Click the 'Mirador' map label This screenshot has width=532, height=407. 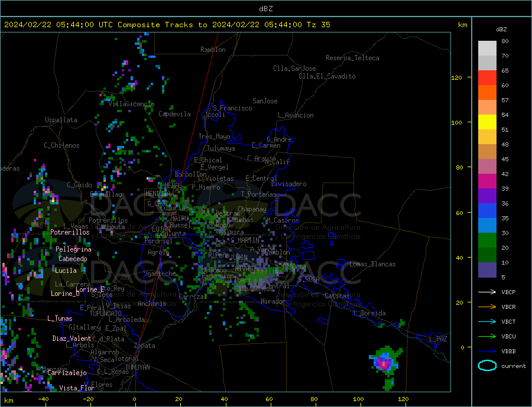click(273, 301)
